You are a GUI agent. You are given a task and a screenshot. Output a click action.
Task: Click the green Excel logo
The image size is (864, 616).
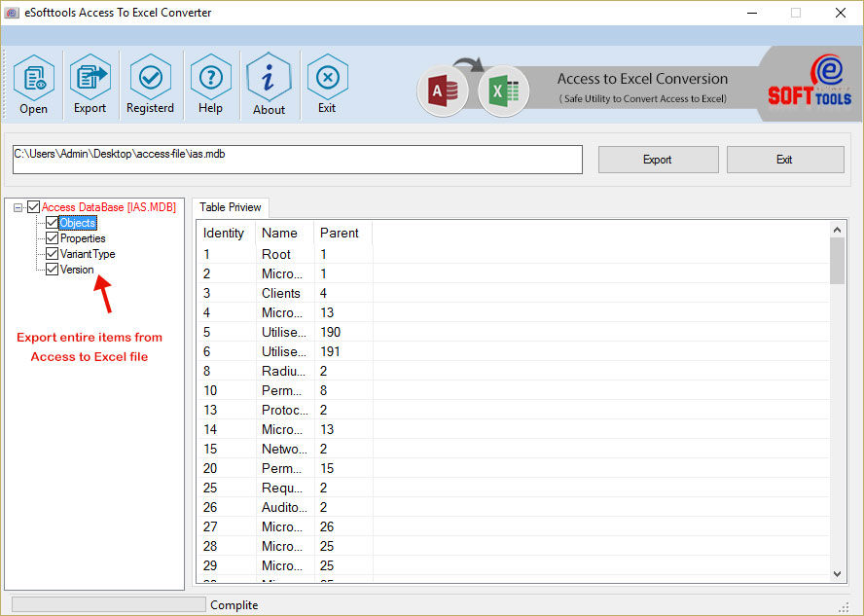click(x=503, y=91)
